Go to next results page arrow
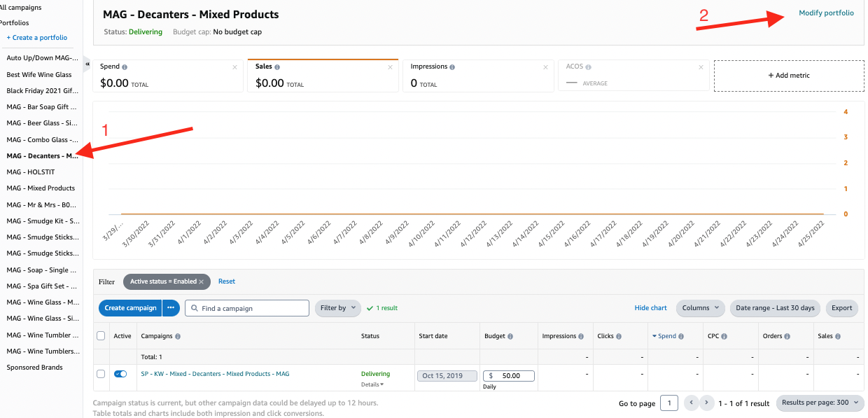This screenshot has width=868, height=418. [x=707, y=403]
